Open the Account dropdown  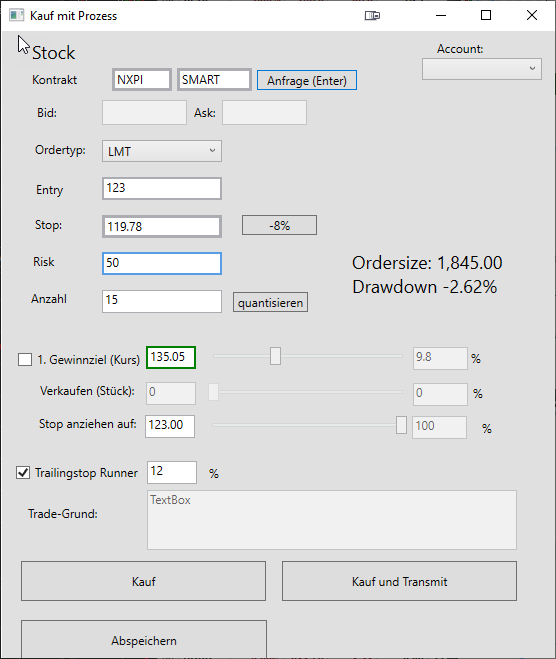pyautogui.click(x=482, y=69)
